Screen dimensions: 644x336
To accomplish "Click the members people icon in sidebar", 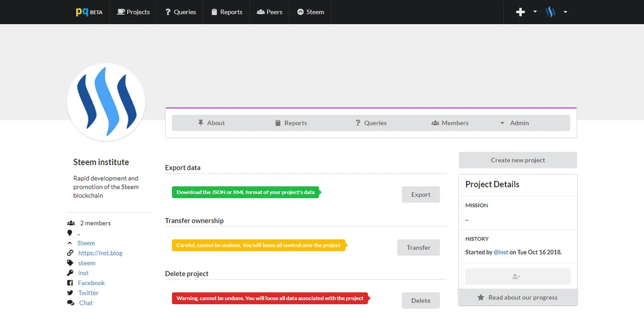I will point(71,223).
